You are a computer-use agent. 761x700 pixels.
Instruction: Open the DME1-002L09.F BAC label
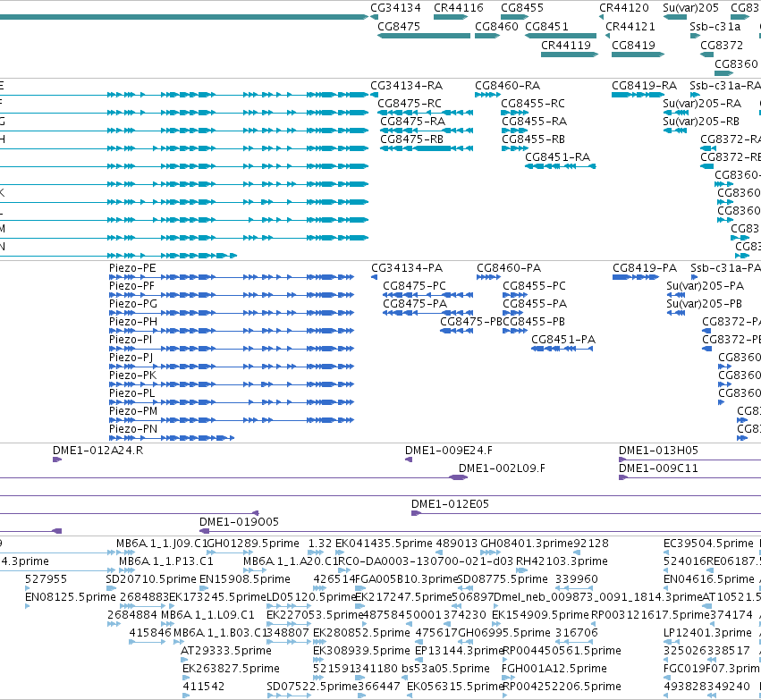(502, 468)
